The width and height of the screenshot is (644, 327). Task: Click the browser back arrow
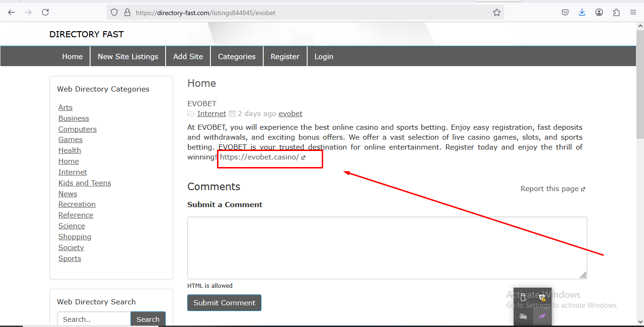coord(11,13)
